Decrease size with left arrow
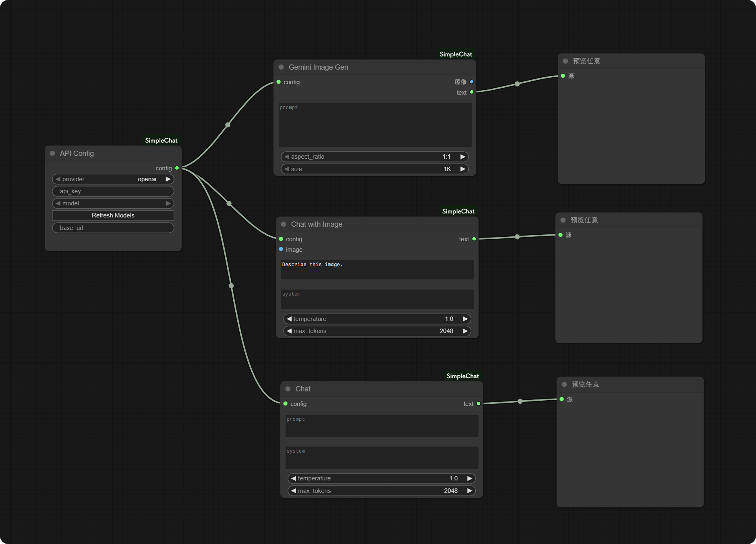The image size is (756, 544). tap(287, 169)
